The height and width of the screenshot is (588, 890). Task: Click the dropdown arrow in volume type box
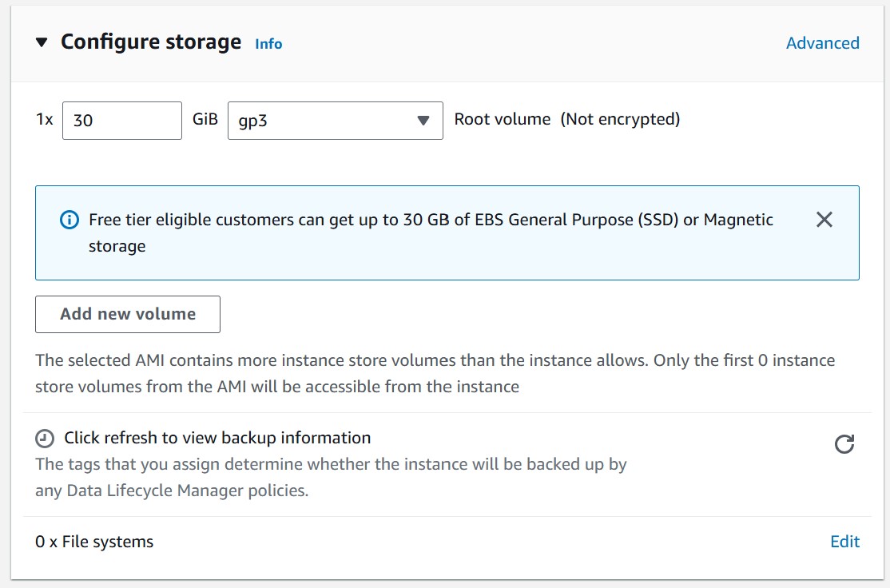423,121
